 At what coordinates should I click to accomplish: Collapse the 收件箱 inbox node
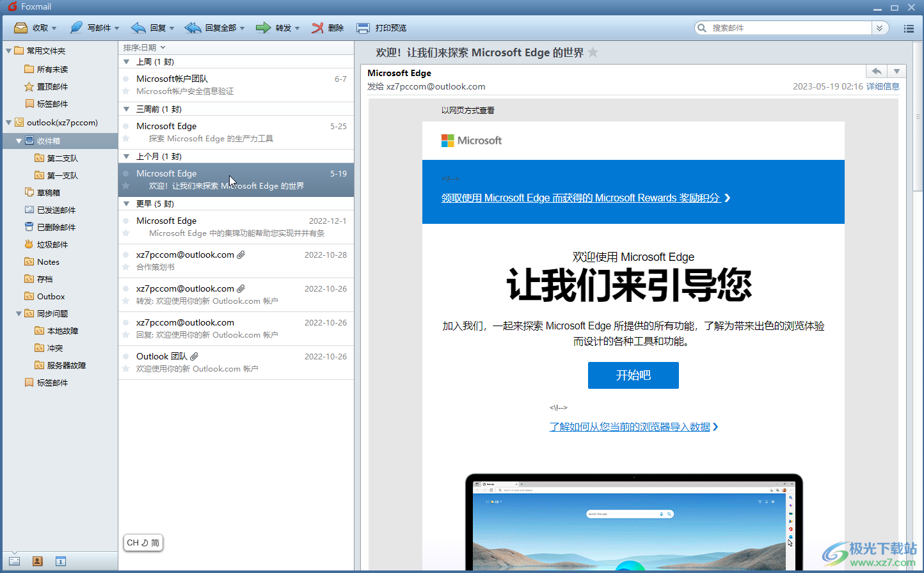pyautogui.click(x=19, y=141)
